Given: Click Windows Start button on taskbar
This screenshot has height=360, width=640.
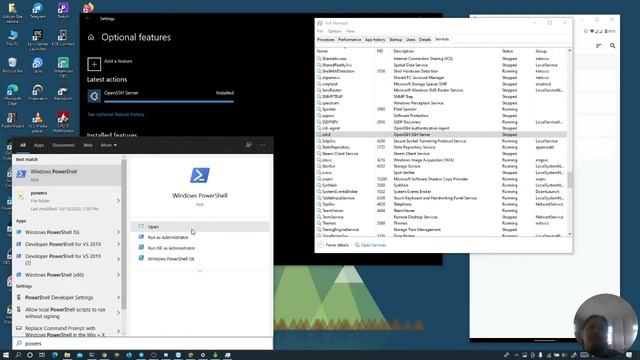Looking at the screenshot, I should pyautogui.click(x=6, y=355).
